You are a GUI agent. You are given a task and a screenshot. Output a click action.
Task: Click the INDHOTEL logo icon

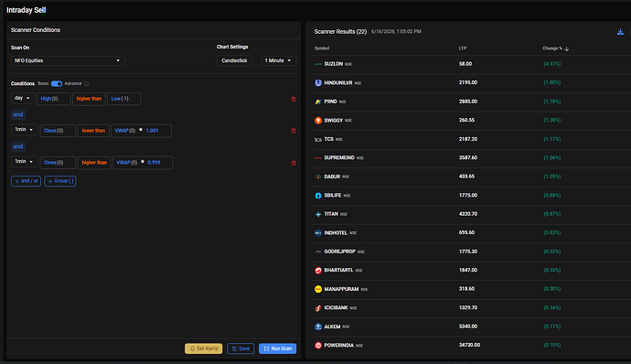point(318,232)
